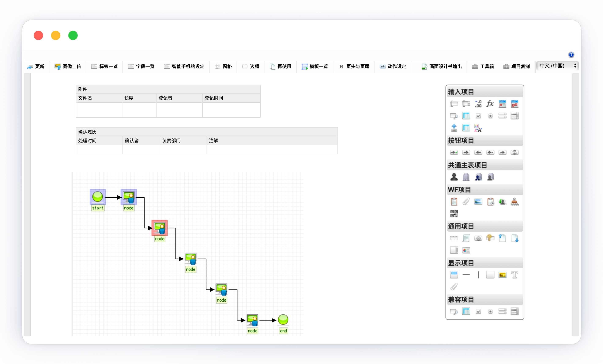
Task: Toggle the 网格 grid option
Action: click(x=223, y=67)
